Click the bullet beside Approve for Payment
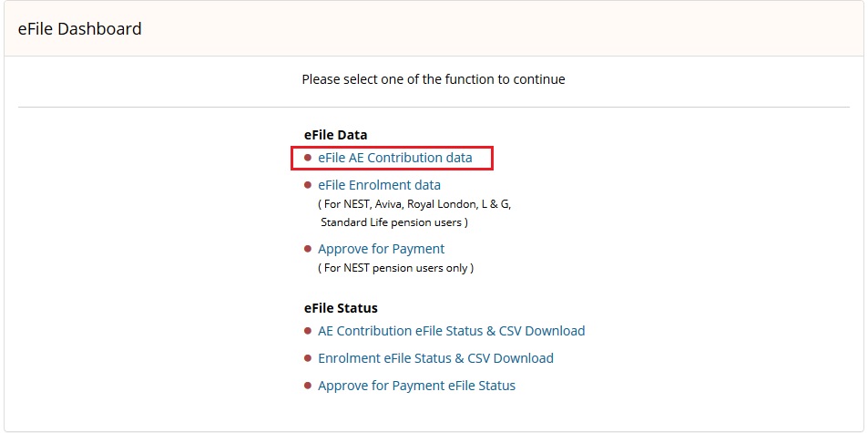The image size is (868, 433). tap(308, 249)
